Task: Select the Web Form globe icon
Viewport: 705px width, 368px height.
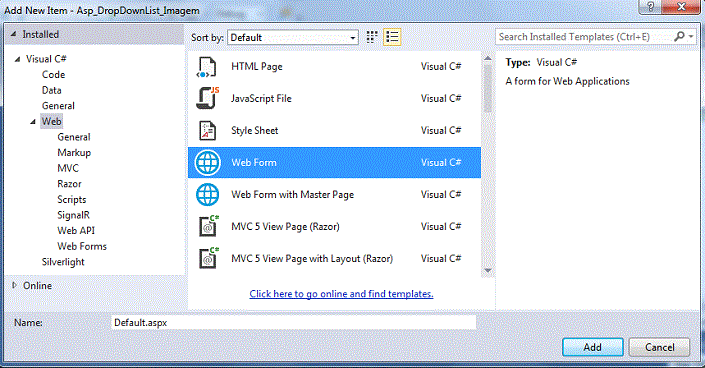Action: 207,162
